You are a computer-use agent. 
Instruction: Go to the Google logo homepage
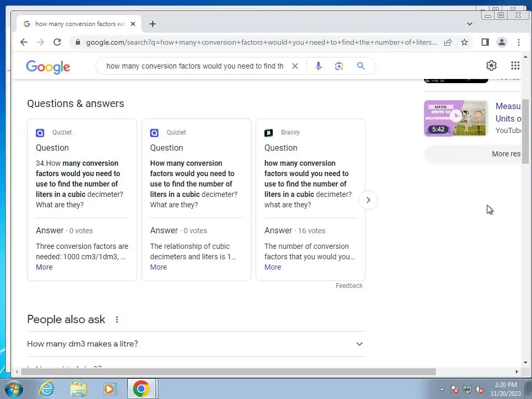48,67
